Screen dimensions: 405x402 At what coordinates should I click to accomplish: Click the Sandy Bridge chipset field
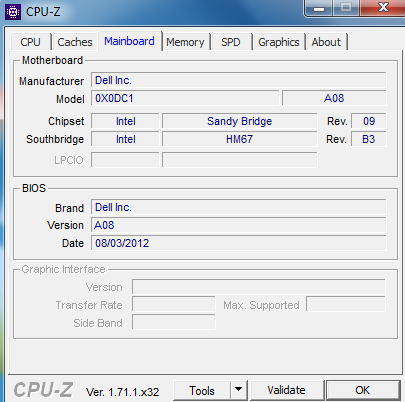240,121
